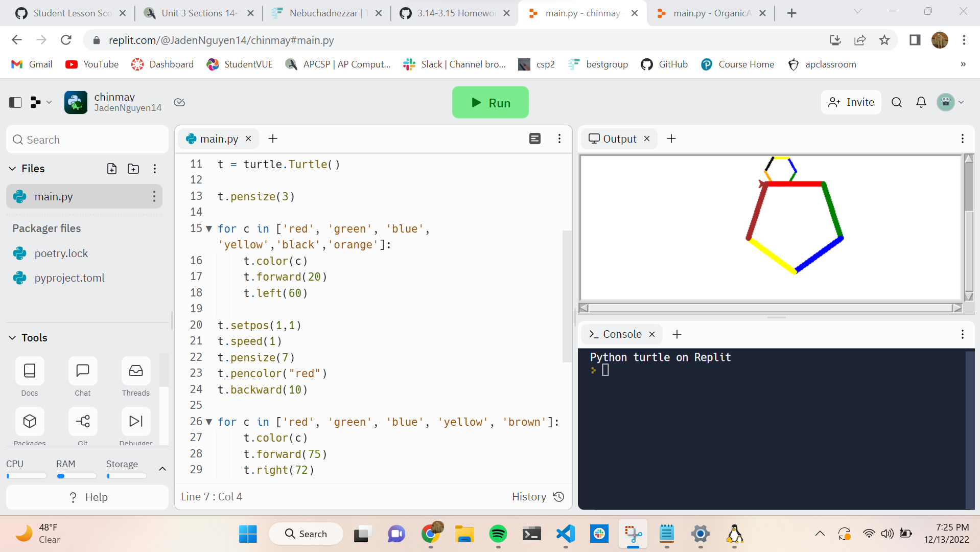
Task: Click the new folder icon in Files
Action: pos(133,169)
